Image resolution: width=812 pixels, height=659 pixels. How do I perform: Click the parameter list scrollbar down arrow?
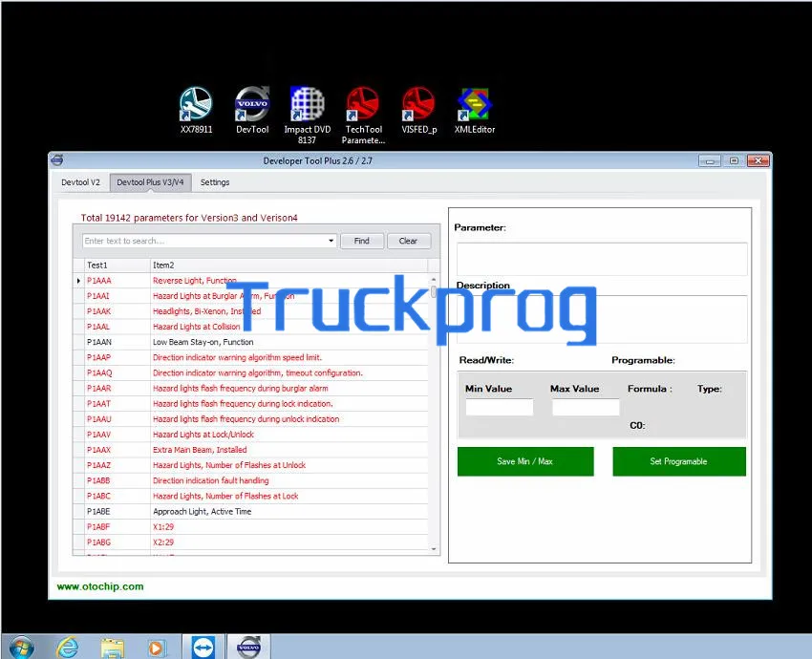point(434,549)
